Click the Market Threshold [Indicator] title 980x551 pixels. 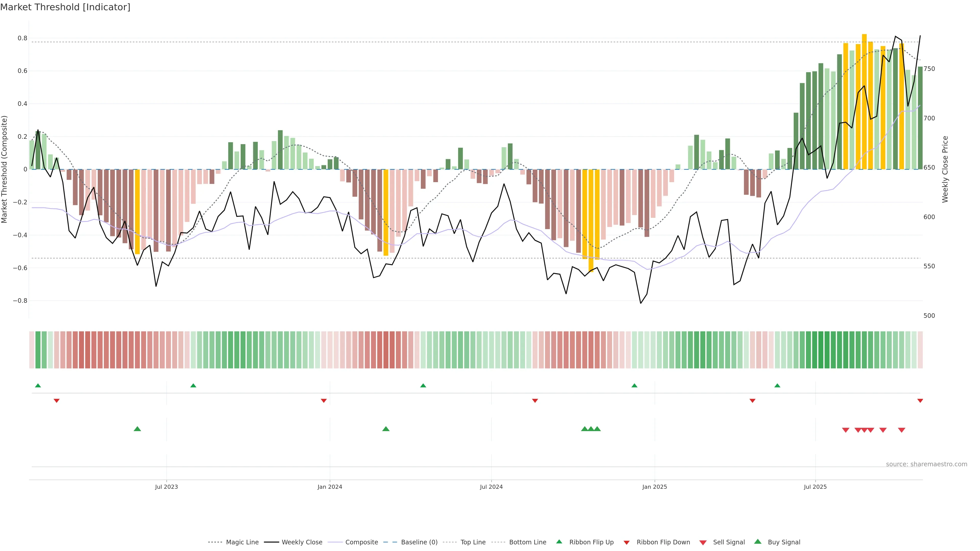point(65,7)
